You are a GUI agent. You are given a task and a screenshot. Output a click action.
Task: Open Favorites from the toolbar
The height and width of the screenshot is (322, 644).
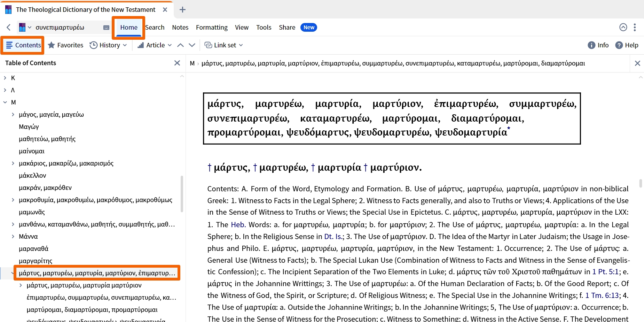[65, 45]
